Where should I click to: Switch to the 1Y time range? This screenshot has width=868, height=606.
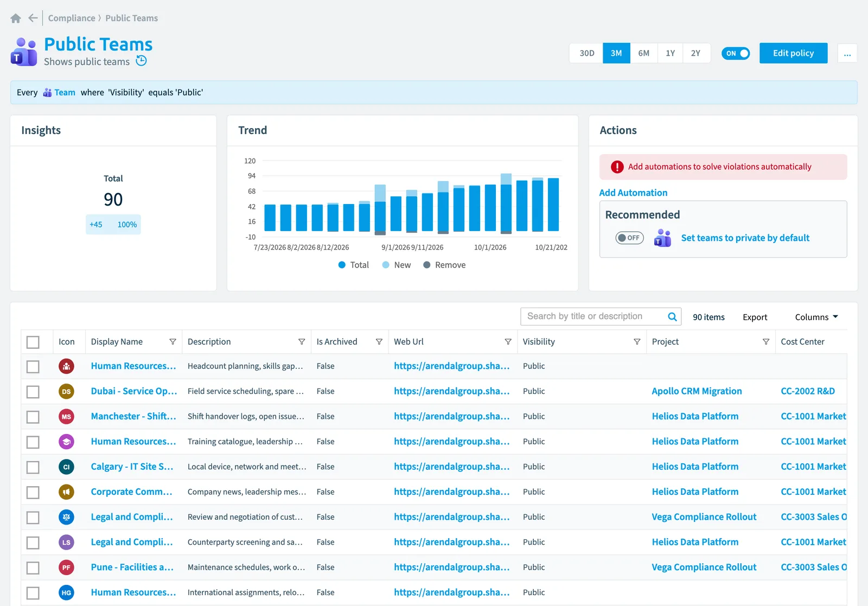coord(671,53)
